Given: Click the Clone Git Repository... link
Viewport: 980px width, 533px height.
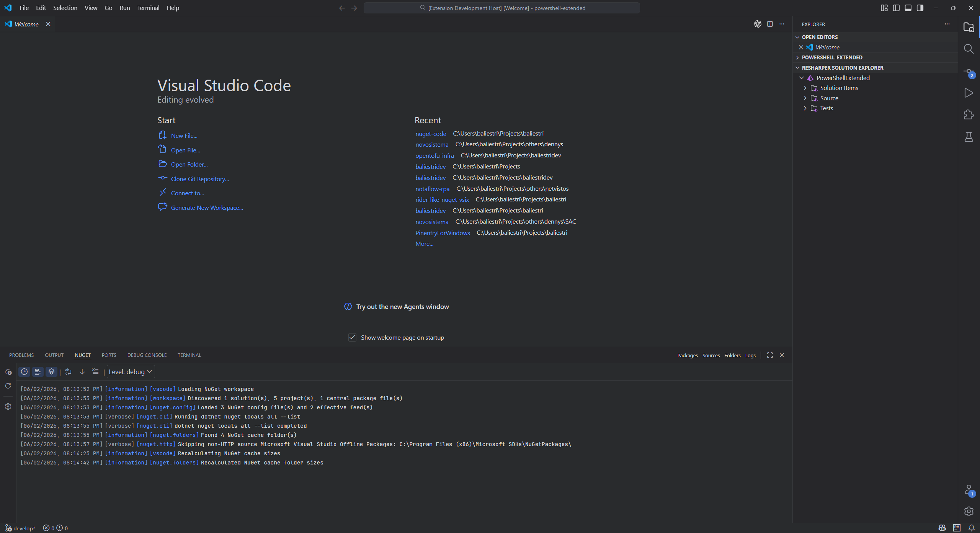Looking at the screenshot, I should [200, 179].
